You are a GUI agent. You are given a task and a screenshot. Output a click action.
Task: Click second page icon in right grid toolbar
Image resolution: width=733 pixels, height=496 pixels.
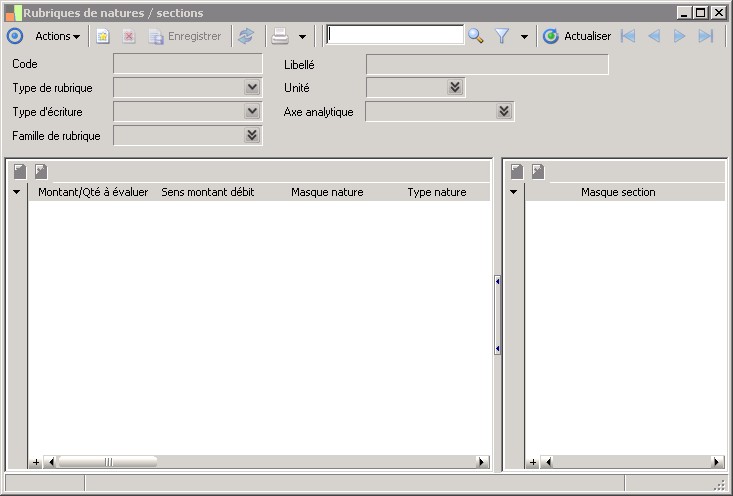pyautogui.click(x=538, y=172)
